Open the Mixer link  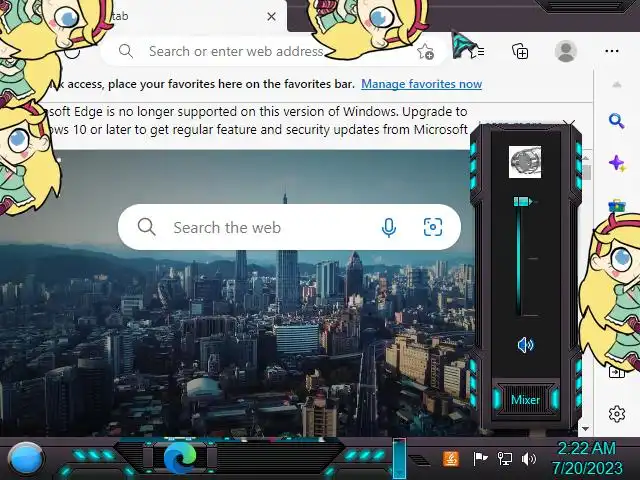525,400
